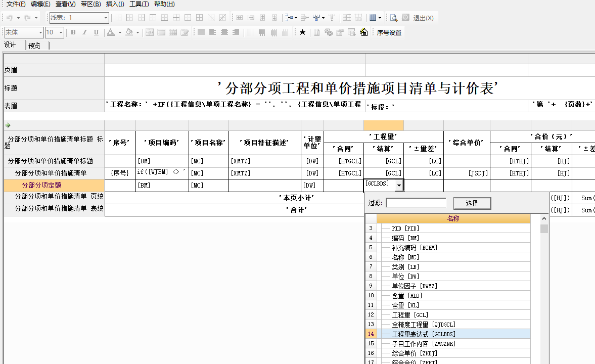Click the blue band hierarchy icon
Viewport: 595px width, 364px height.
tap(289, 18)
